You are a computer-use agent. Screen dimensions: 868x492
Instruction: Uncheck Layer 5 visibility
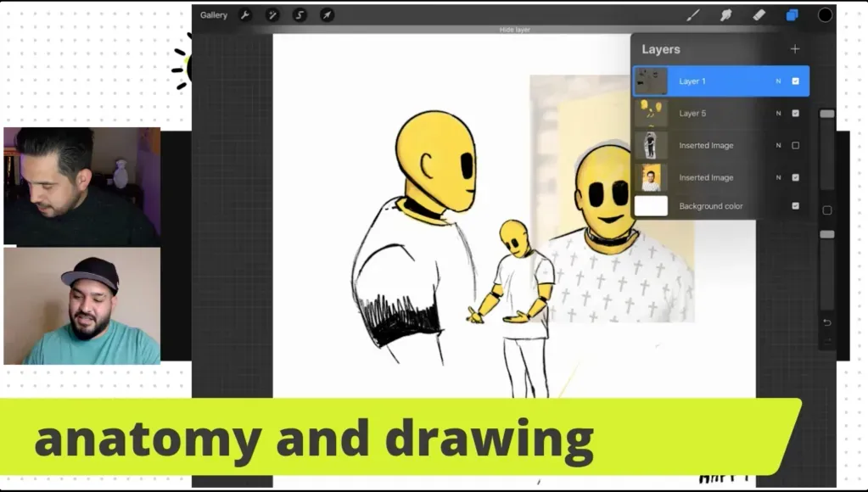pos(796,113)
